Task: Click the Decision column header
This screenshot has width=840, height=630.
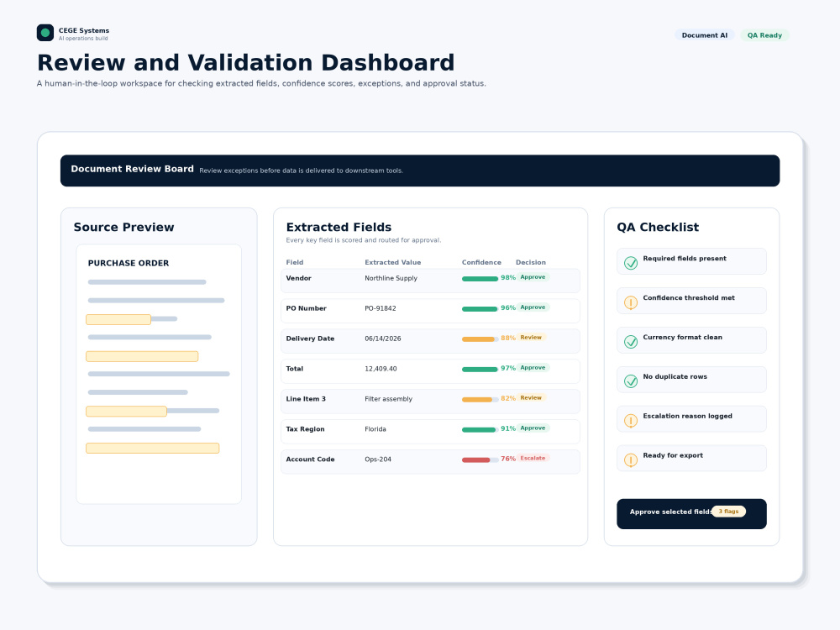Action: coord(530,262)
